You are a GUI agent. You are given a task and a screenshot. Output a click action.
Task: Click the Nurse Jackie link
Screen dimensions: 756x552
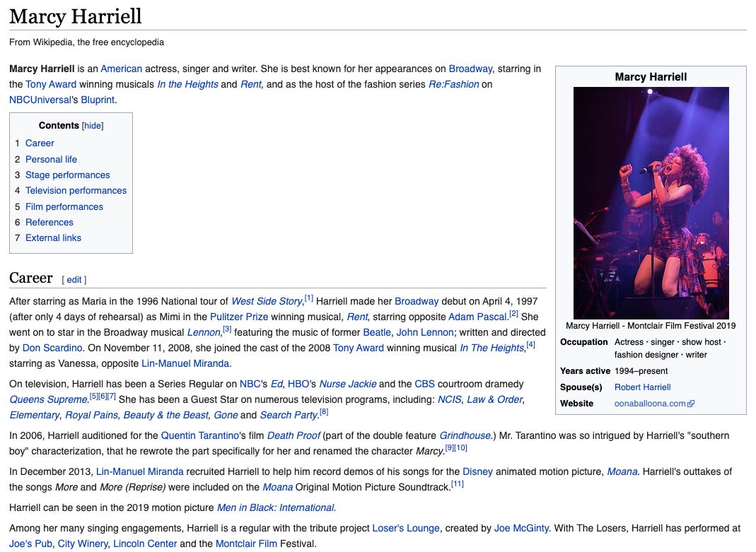click(348, 384)
